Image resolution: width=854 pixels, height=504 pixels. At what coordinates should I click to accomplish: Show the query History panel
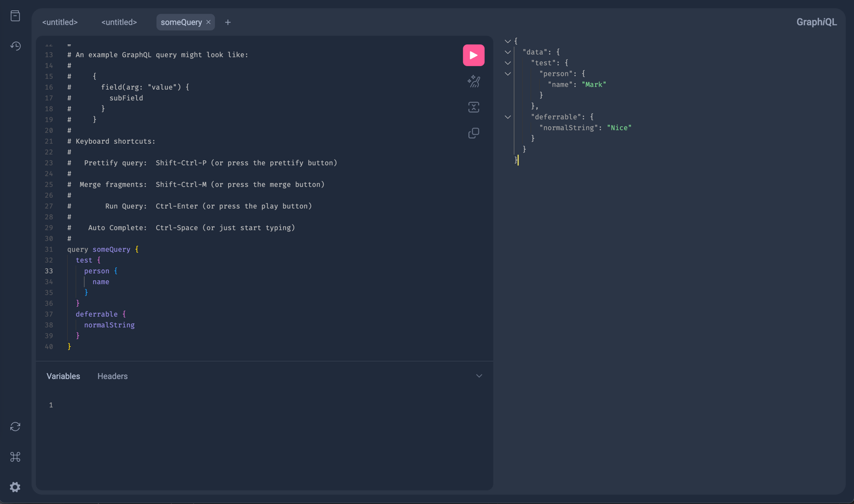coord(15,46)
